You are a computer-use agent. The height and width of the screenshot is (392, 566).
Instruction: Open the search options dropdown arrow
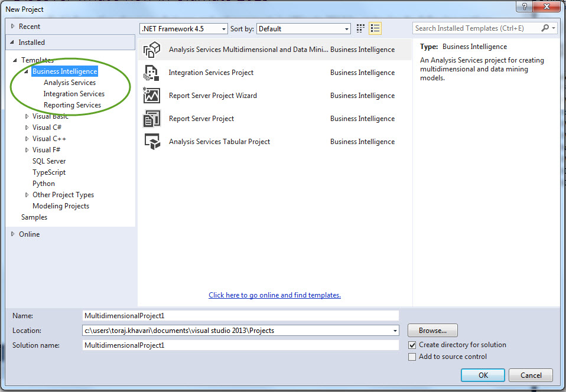[x=554, y=28]
